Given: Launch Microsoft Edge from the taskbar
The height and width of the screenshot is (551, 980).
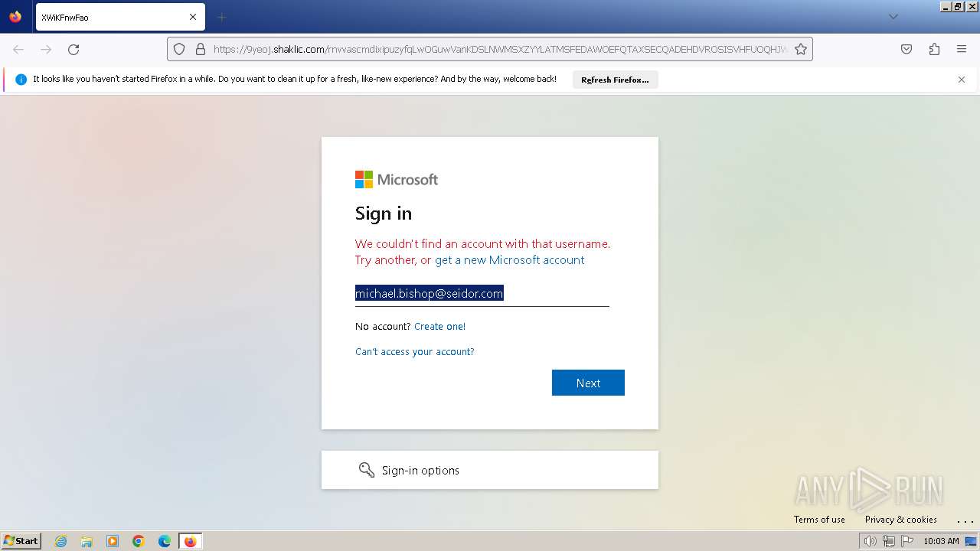Looking at the screenshot, I should coord(165,541).
